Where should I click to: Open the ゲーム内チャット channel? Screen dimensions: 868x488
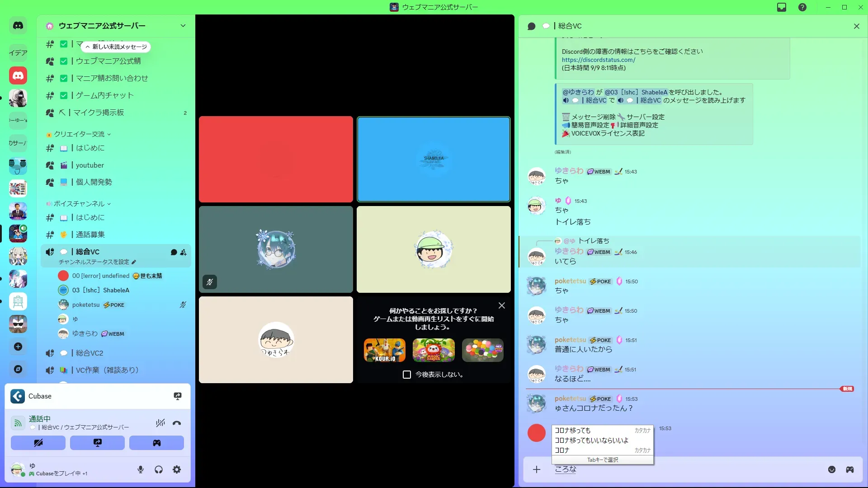pyautogui.click(x=104, y=95)
